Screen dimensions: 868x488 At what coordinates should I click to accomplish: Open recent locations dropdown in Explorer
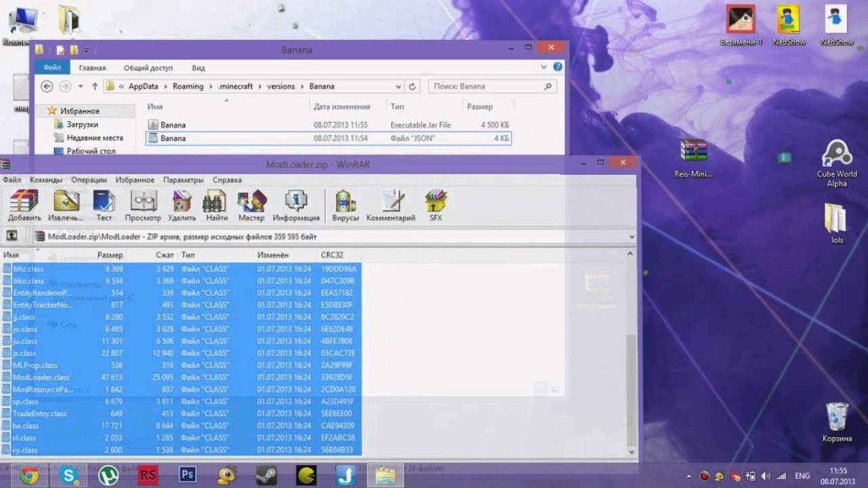[x=81, y=87]
